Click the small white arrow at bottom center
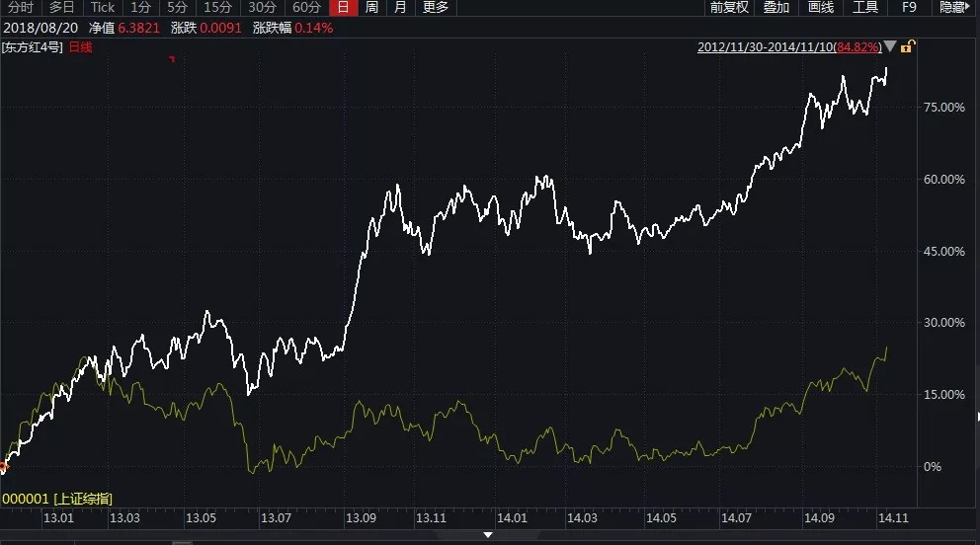Image resolution: width=980 pixels, height=545 pixels. (488, 535)
